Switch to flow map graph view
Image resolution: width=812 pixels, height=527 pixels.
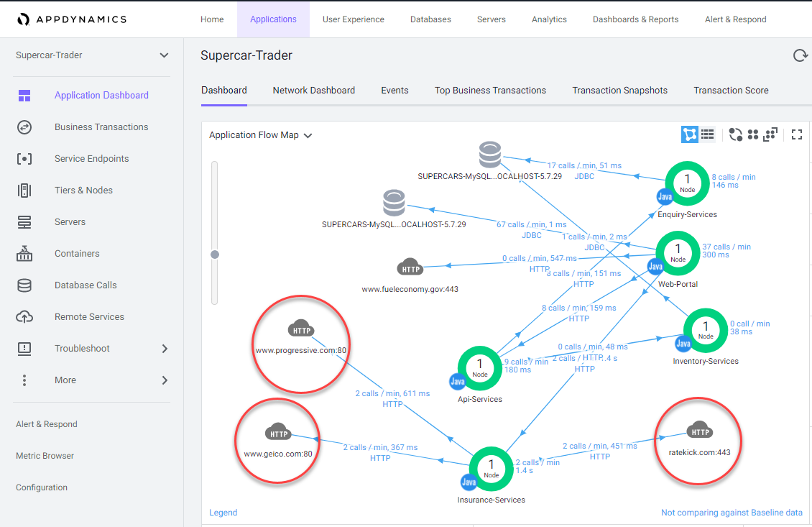[x=689, y=134]
